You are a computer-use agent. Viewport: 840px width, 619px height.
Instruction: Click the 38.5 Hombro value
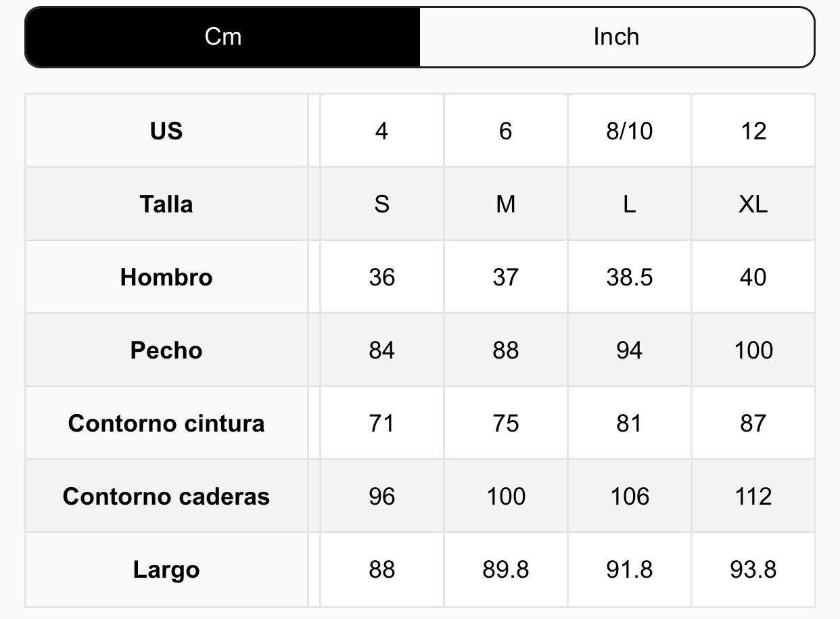pos(629,277)
